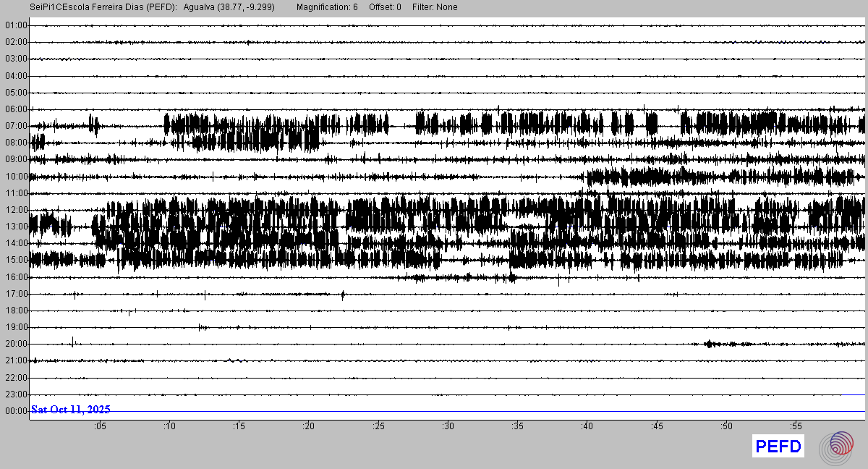
Task: Select the 07:00 hour trace label
Action: pyautogui.click(x=15, y=126)
